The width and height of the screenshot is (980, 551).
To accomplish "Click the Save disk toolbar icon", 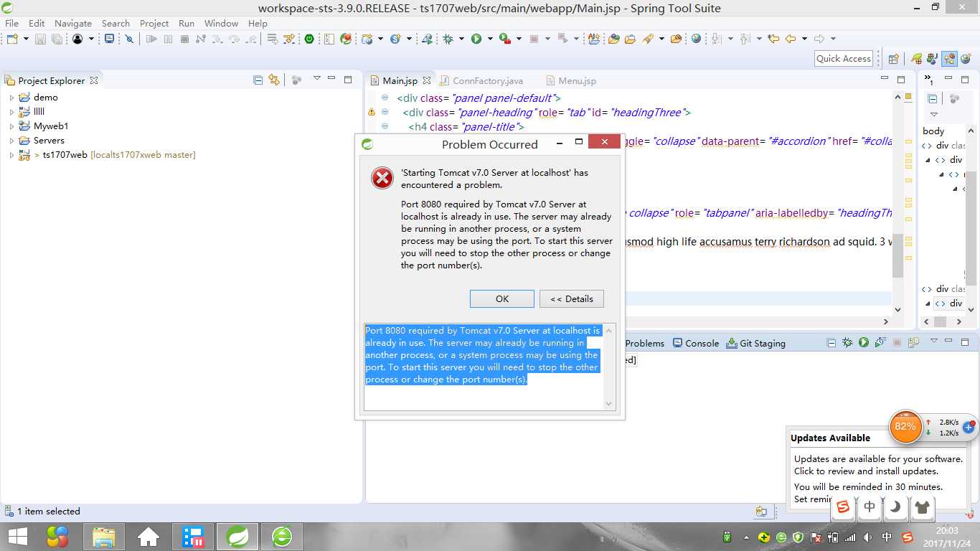I will tap(40, 39).
